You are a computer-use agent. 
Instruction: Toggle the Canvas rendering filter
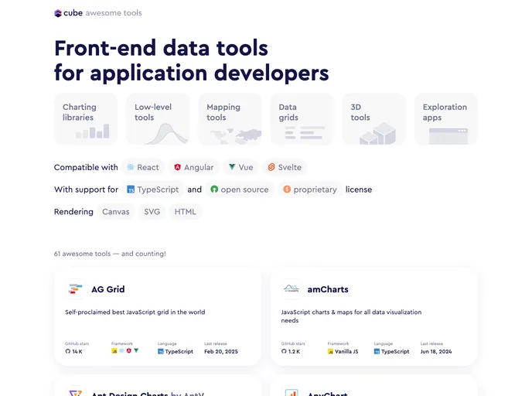pos(116,212)
